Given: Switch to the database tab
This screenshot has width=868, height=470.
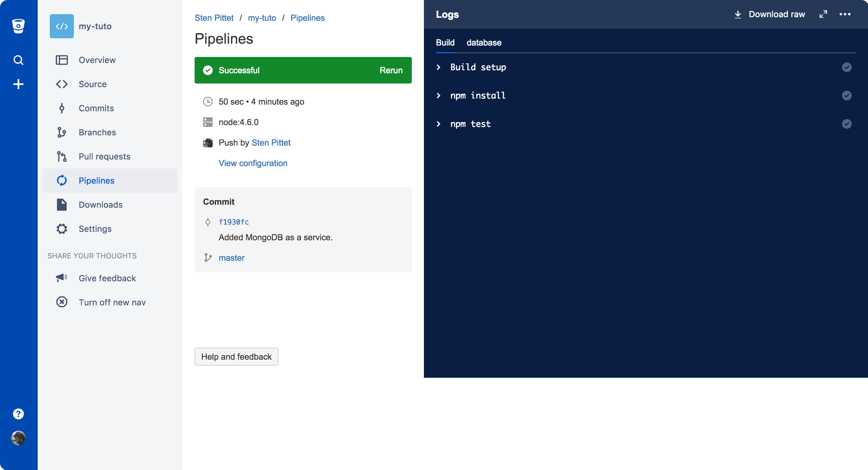Looking at the screenshot, I should coord(484,43).
